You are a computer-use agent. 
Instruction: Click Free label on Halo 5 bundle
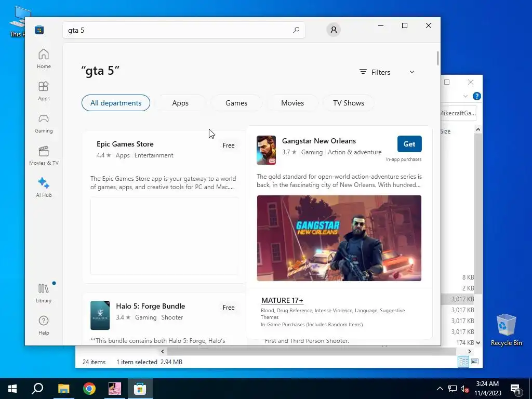[x=229, y=308]
